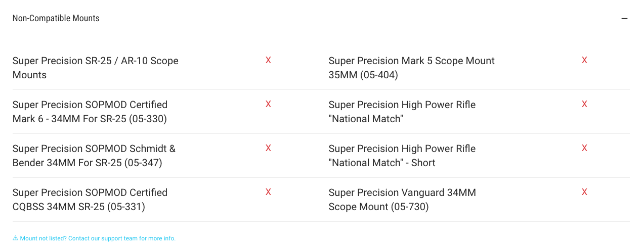Select SOPMOD Certified CQBSS 34MM entry
This screenshot has height=251, width=644.
tap(90, 199)
